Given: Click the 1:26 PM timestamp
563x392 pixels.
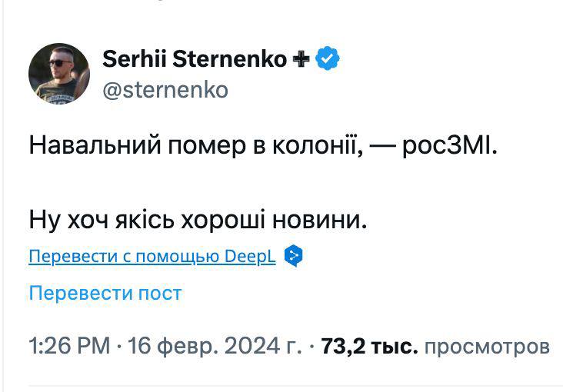Looking at the screenshot, I should coord(69,346).
